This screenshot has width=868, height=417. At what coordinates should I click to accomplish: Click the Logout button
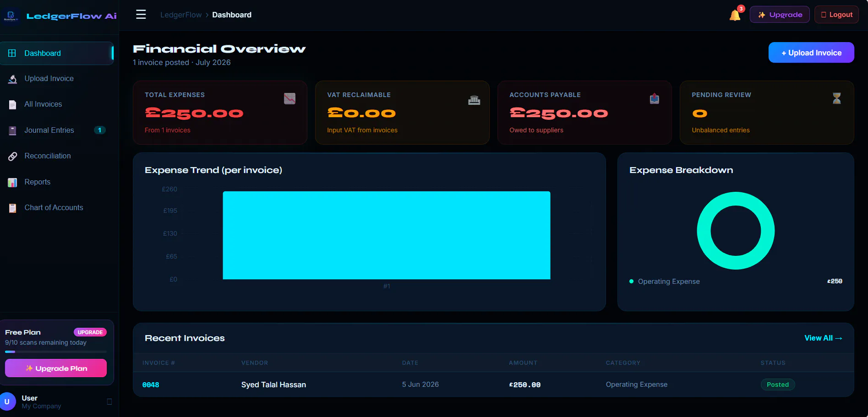836,15
